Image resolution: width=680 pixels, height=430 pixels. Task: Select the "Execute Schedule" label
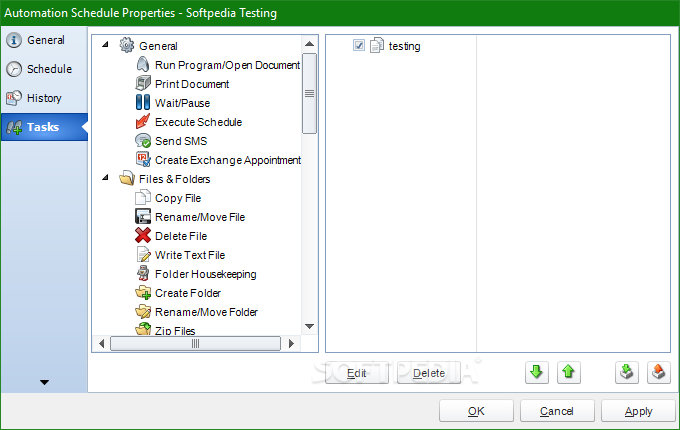coord(198,122)
